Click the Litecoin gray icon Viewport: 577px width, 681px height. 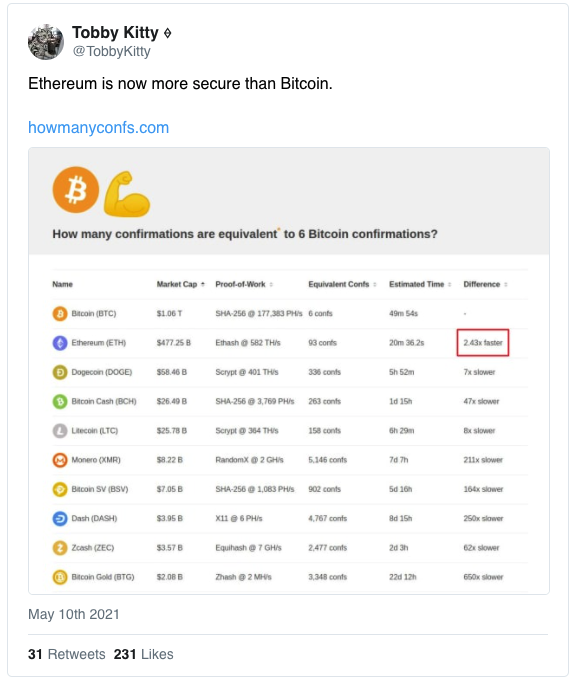(60, 431)
